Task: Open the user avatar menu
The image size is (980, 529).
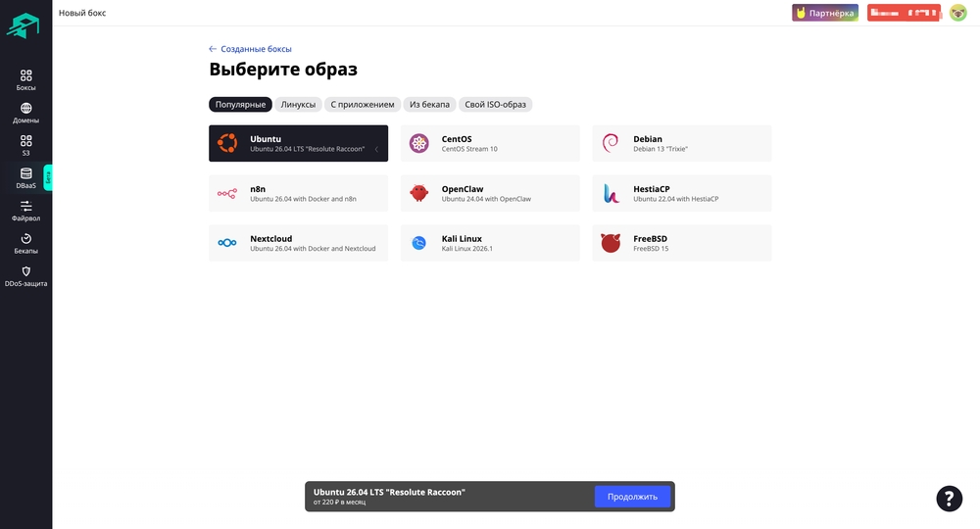Action: pyautogui.click(x=958, y=13)
